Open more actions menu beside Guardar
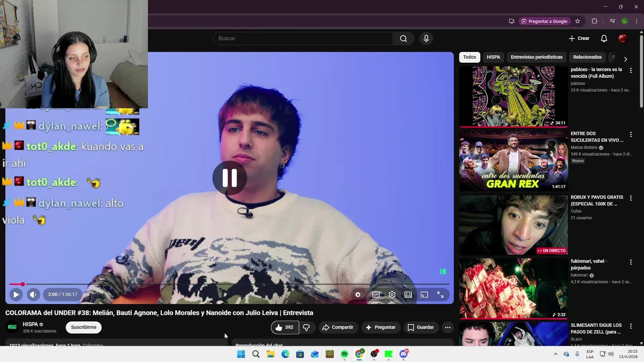This screenshot has height=362, width=644. tap(447, 327)
